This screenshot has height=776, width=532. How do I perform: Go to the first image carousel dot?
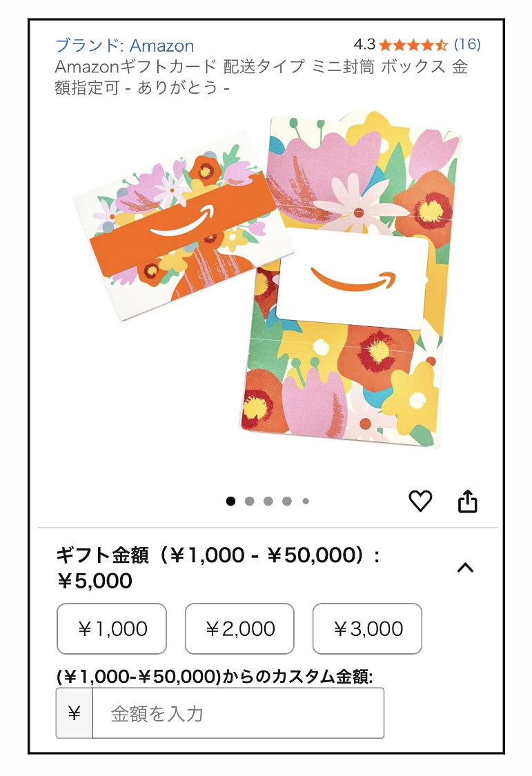pos(230,501)
